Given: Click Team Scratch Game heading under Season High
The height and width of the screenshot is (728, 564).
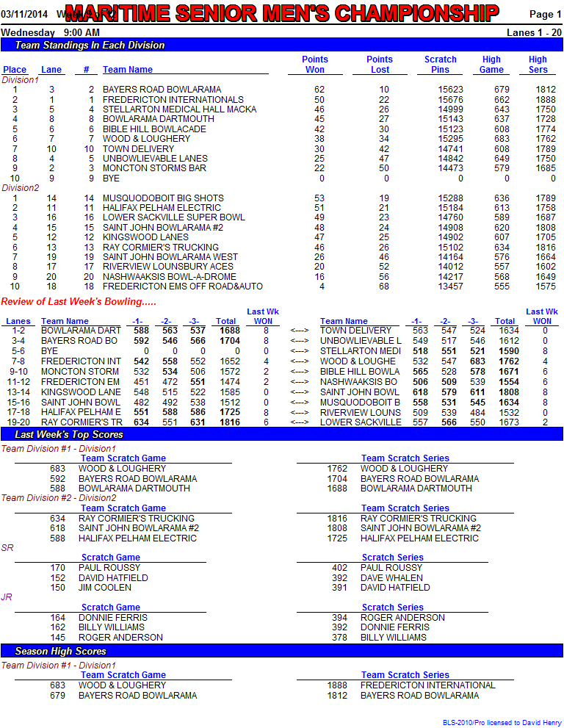Looking at the screenshot, I should (123, 675).
